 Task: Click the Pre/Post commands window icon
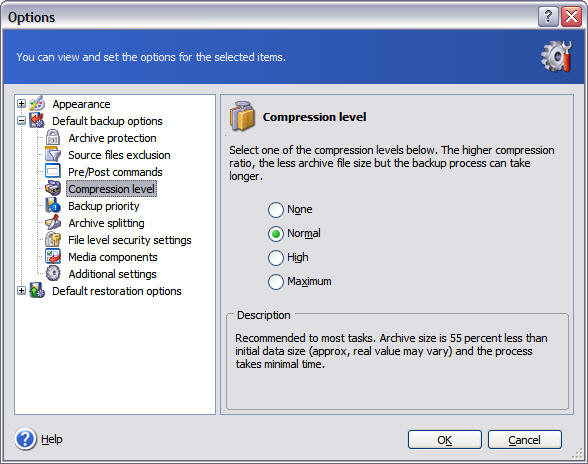52,171
